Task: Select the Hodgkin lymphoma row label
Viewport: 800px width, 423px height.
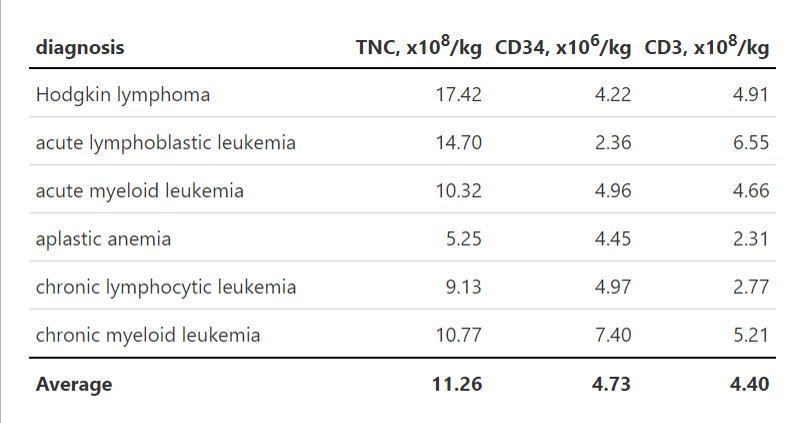Action: (x=122, y=95)
